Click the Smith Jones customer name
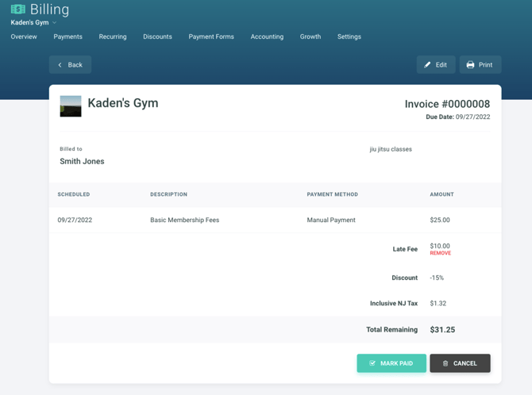Image resolution: width=532 pixels, height=395 pixels. [82, 161]
